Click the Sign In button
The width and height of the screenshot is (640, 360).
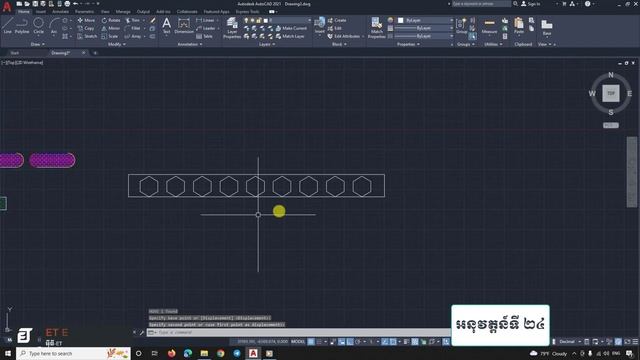coord(531,4)
